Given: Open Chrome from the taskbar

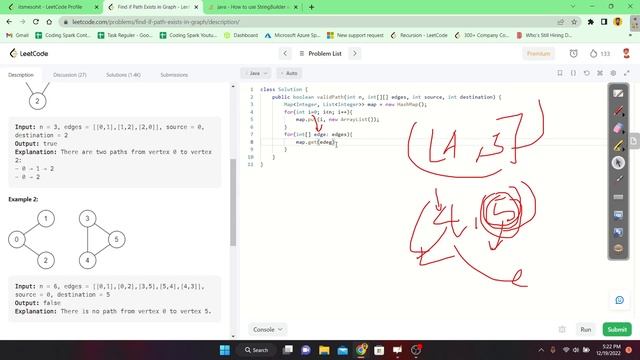Looking at the screenshot, I should pos(361,350).
